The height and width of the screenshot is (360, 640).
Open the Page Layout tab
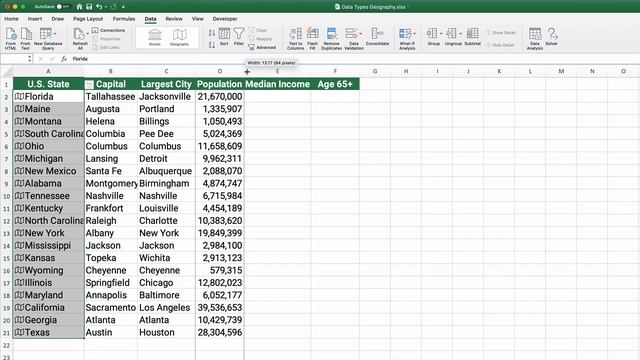(88, 19)
